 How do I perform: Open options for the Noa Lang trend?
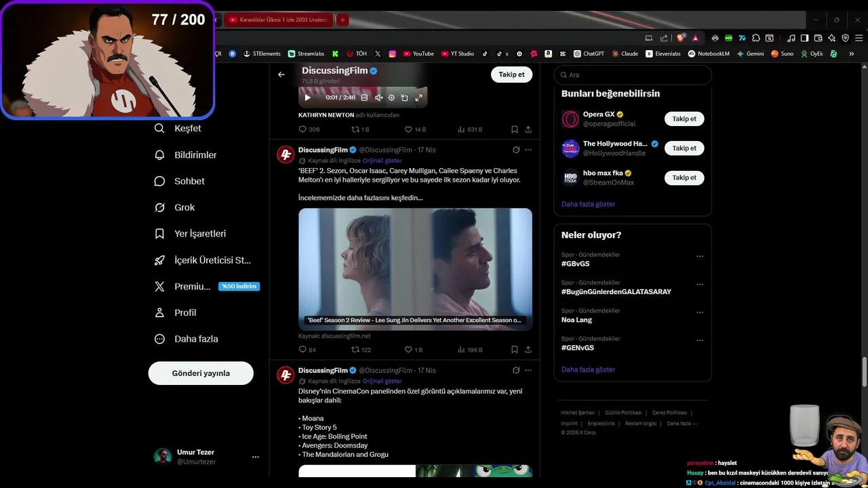[x=700, y=312]
